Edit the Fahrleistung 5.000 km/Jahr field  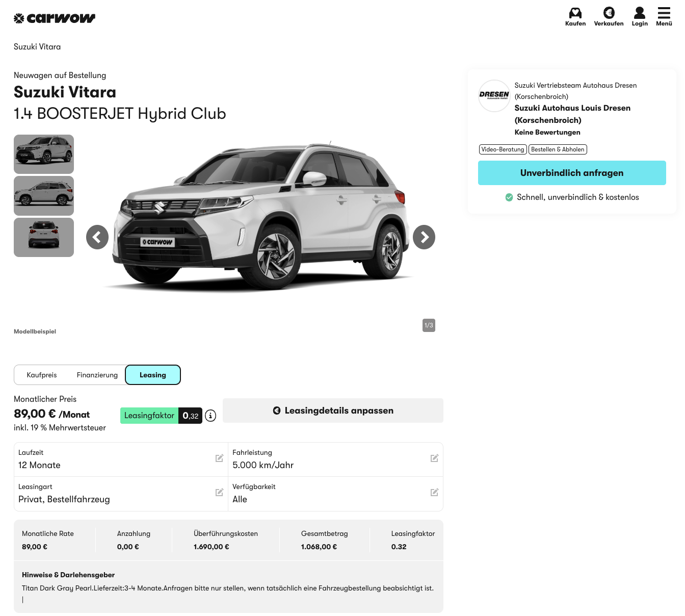[434, 458]
